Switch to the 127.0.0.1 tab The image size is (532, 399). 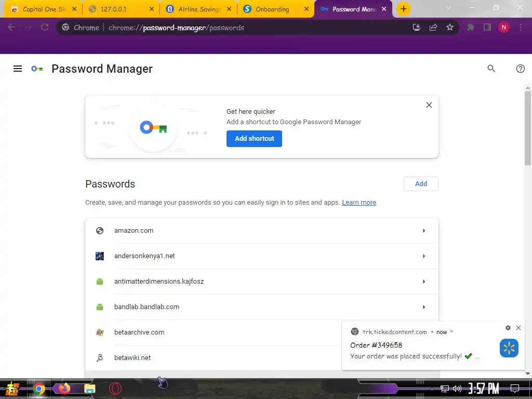[121, 9]
